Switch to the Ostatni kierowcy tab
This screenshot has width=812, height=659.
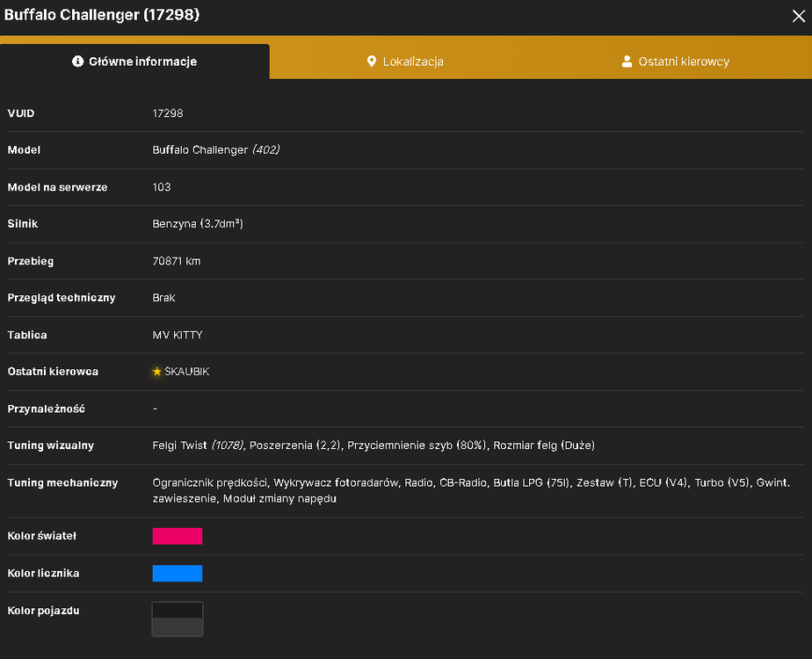676,62
